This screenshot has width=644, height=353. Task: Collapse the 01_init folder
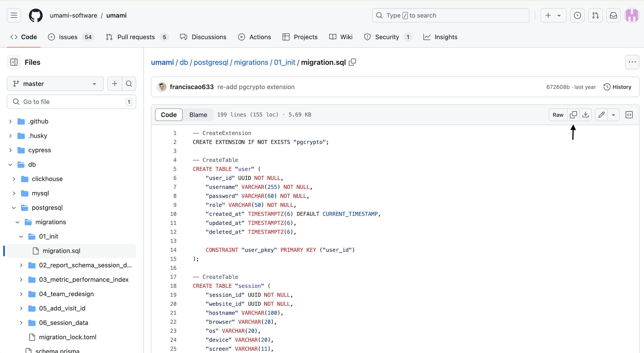21,236
